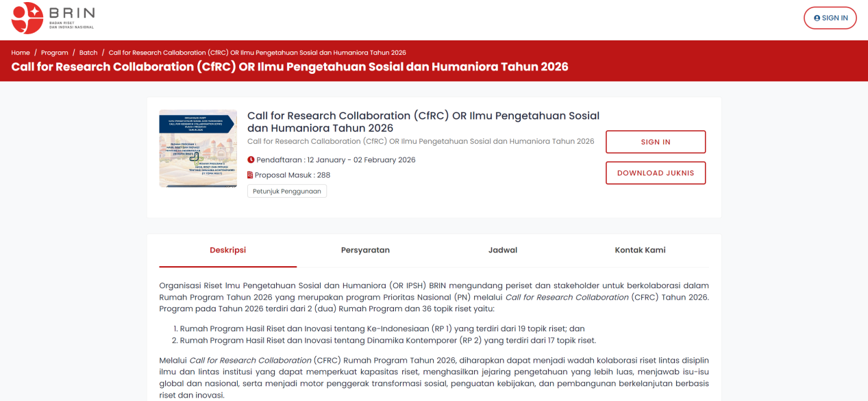Click the gray subtitle under the card title

(x=421, y=142)
